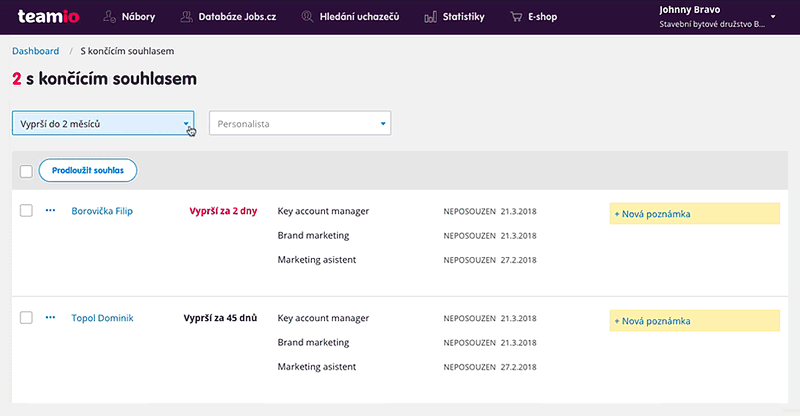This screenshot has height=416, width=800.
Task: Click Stavební bytové družstvo company name
Action: pyautogui.click(x=712, y=24)
